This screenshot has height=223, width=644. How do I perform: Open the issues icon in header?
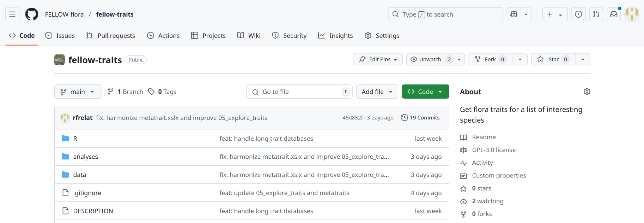click(578, 14)
